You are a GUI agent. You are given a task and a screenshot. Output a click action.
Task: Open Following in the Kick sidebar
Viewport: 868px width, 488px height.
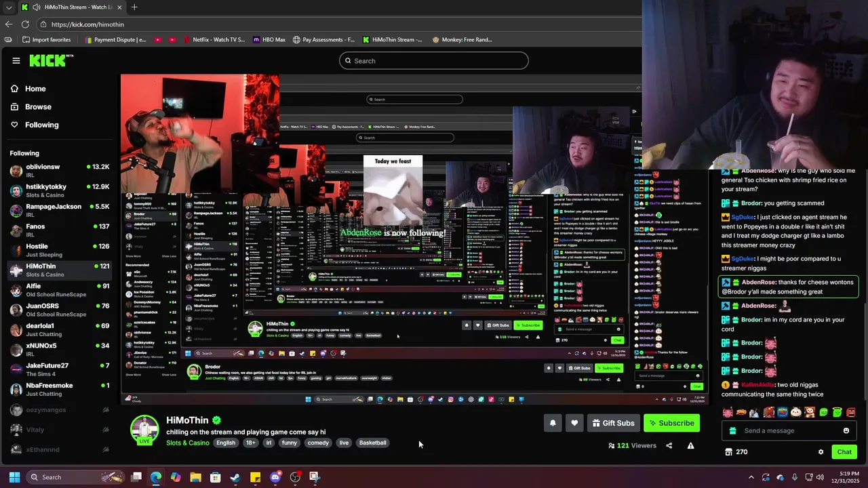[35, 125]
